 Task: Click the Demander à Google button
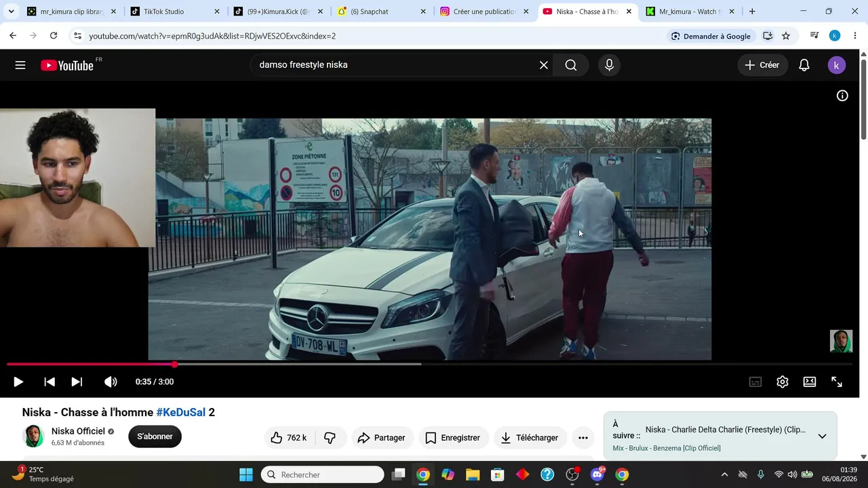(710, 36)
